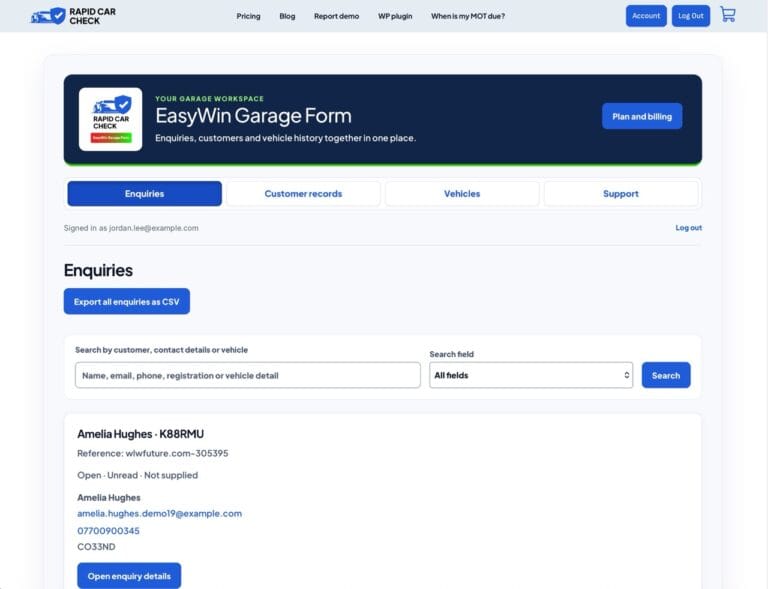Switch to the Support tab
This screenshot has height=589, width=768.
(x=621, y=194)
